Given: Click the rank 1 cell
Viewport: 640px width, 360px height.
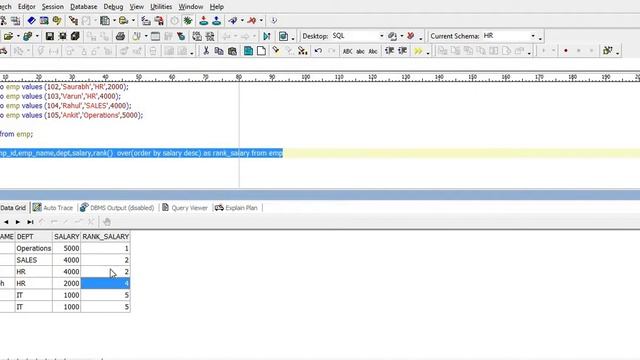Looking at the screenshot, I should pyautogui.click(x=106, y=248).
